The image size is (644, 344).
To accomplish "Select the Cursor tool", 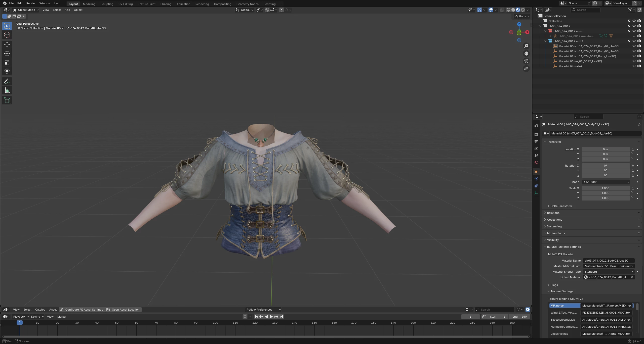I will (x=7, y=35).
